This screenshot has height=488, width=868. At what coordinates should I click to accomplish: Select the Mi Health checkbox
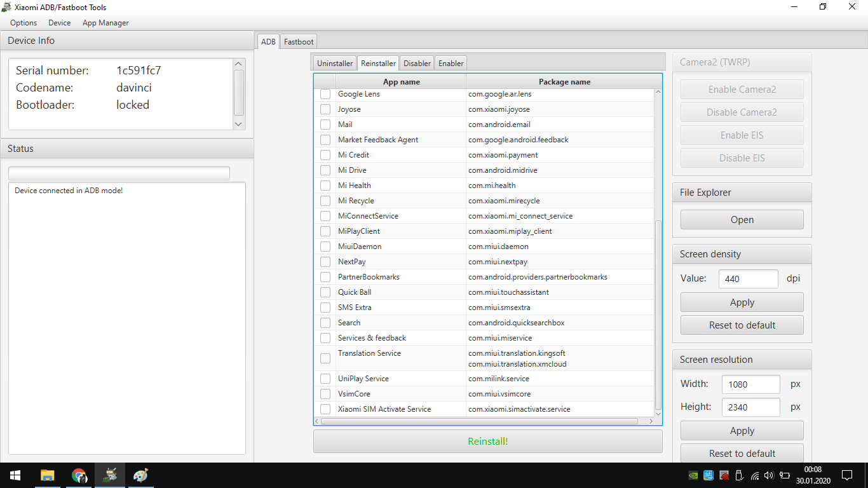coord(325,186)
